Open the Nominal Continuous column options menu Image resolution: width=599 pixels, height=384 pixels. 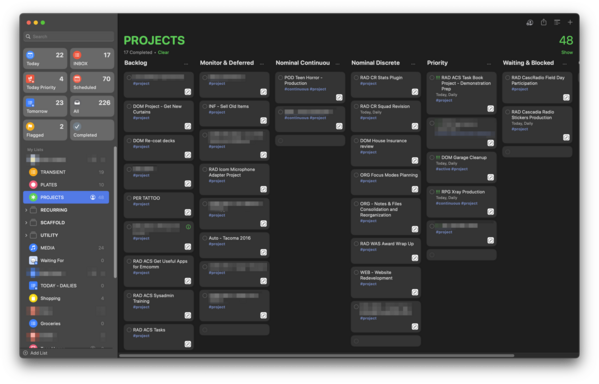pos(337,64)
